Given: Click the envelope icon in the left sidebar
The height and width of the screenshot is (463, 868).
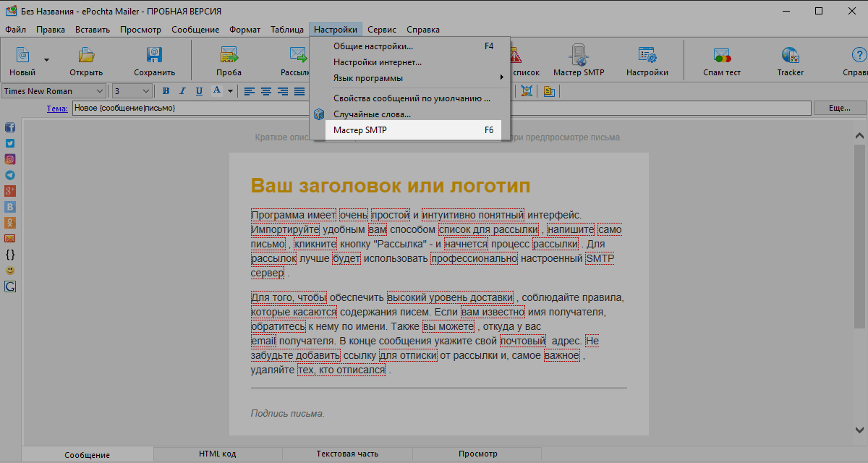Looking at the screenshot, I should pyautogui.click(x=10, y=239).
